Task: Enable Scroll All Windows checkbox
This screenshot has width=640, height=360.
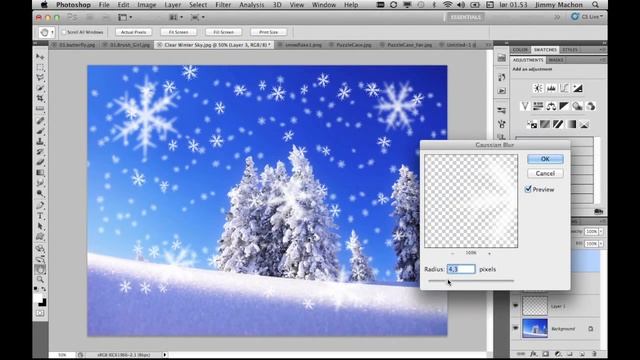Action: click(64, 32)
